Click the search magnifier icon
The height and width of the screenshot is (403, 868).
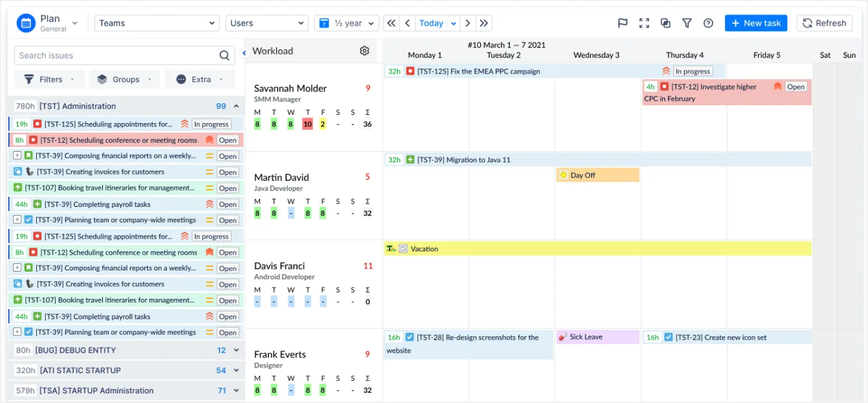click(224, 56)
